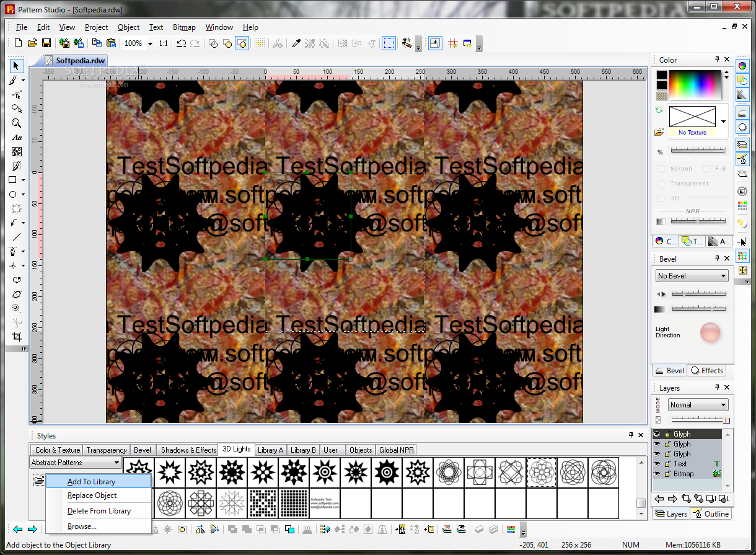Switch to the Outline panel tab
The image size is (756, 555).
711,514
